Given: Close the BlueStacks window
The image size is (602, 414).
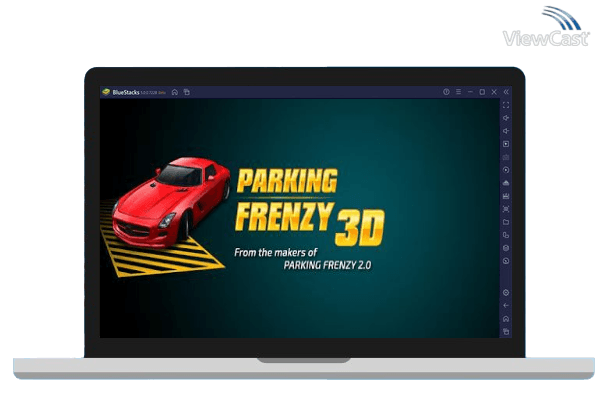Looking at the screenshot, I should click(x=494, y=92).
